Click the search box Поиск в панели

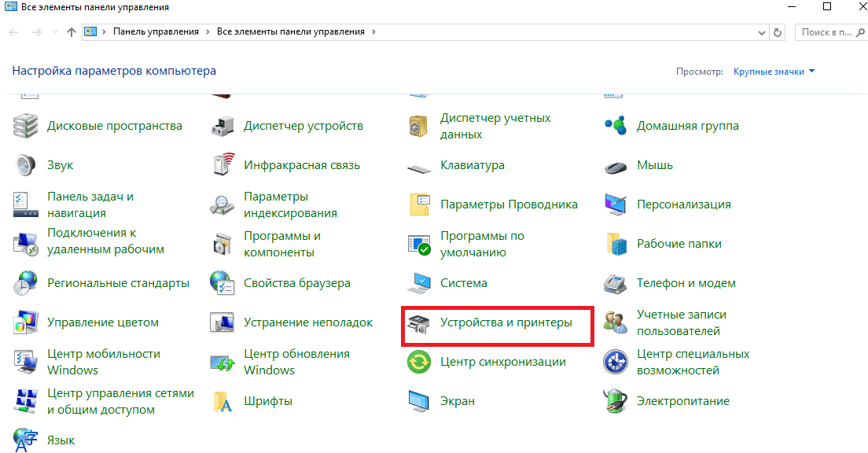click(x=826, y=32)
